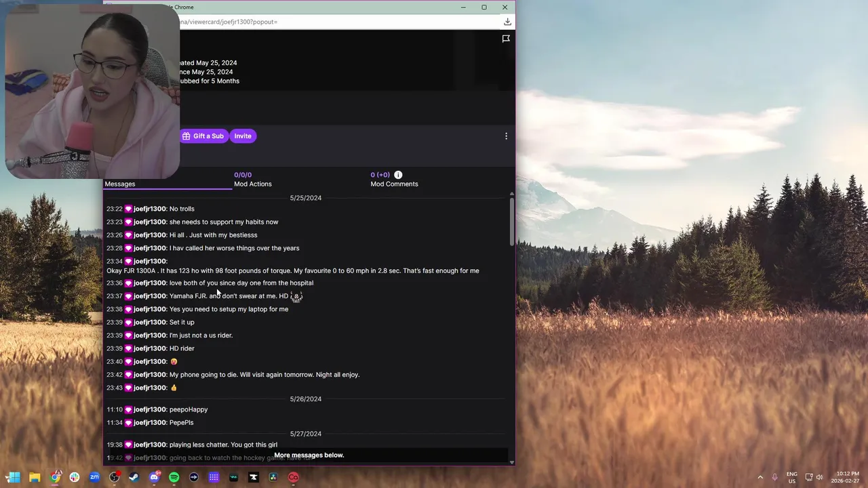The image size is (868, 488).
Task: Click the volume speaker icon in system tray
Action: pos(820,477)
